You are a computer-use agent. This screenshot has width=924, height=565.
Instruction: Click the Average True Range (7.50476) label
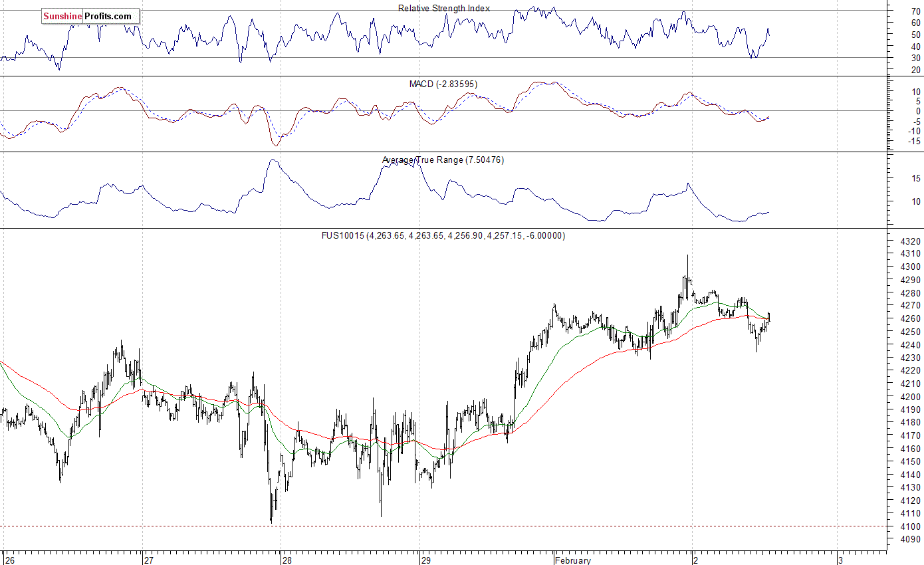[443, 160]
